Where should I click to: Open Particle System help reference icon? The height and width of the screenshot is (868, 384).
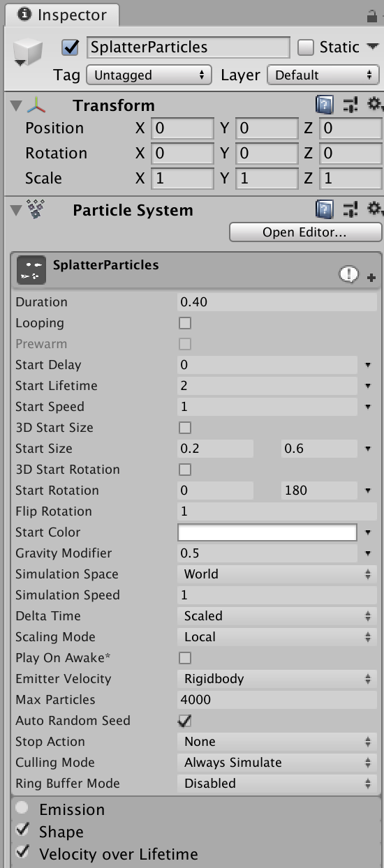pyautogui.click(x=325, y=209)
